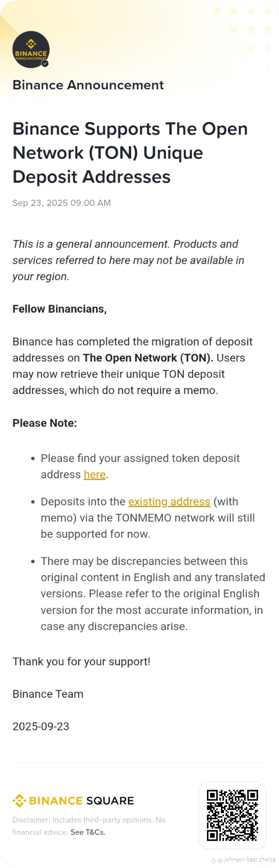Image resolution: width=279 pixels, height=868 pixels.
Task: Open the "See T&Cs." link
Action: [88, 832]
